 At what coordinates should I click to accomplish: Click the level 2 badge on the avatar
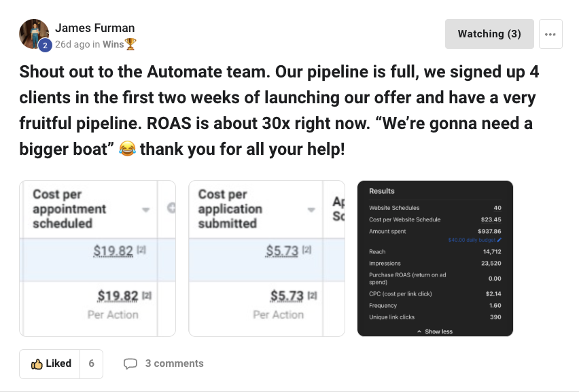tap(45, 46)
